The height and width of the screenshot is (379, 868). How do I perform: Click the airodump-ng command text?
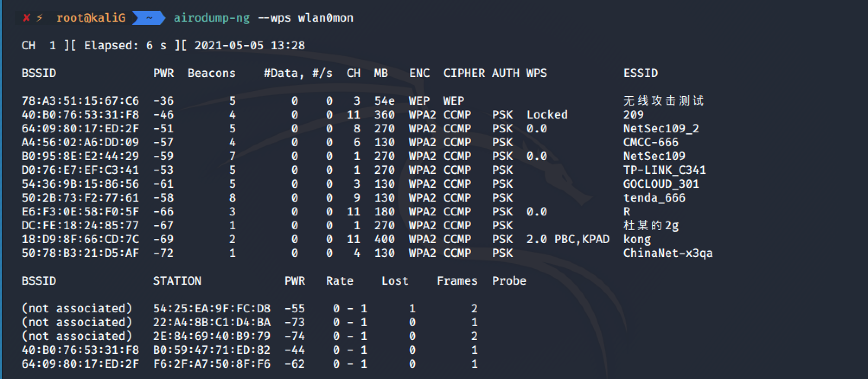[x=212, y=18]
